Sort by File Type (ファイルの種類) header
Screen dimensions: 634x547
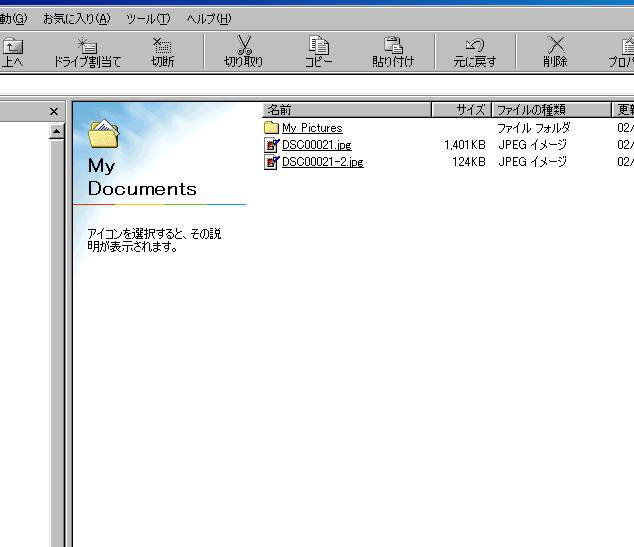549,110
